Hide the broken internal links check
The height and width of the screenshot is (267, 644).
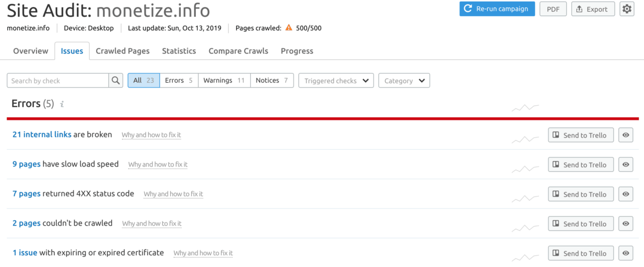[x=626, y=135]
